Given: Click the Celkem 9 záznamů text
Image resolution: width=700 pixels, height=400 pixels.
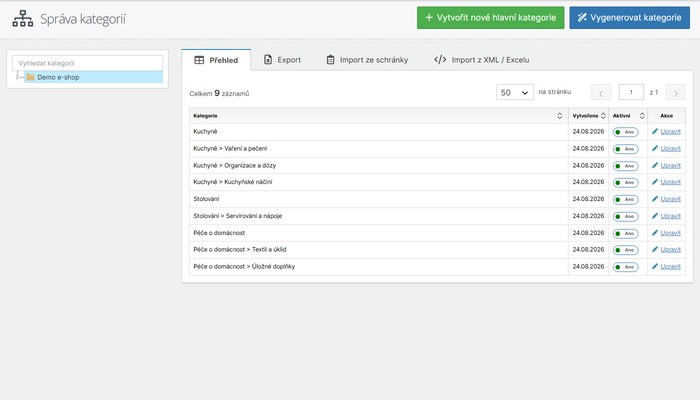Looking at the screenshot, I should (x=219, y=93).
